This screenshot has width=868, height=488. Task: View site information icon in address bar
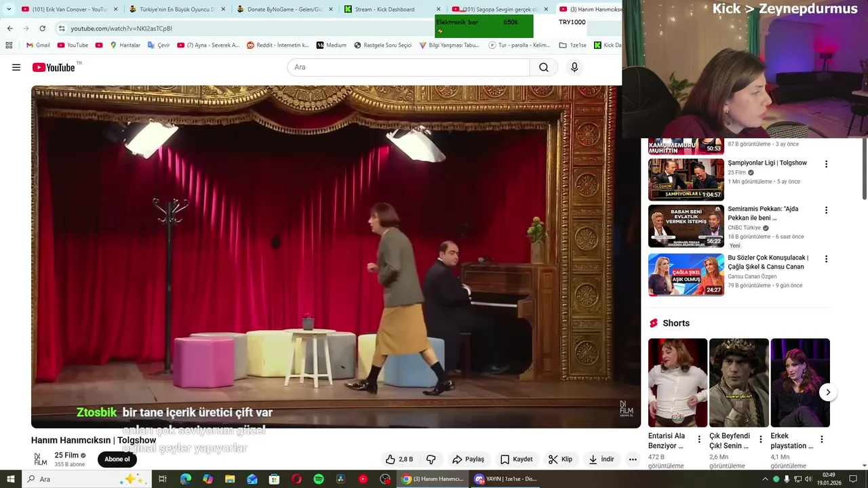point(62,28)
